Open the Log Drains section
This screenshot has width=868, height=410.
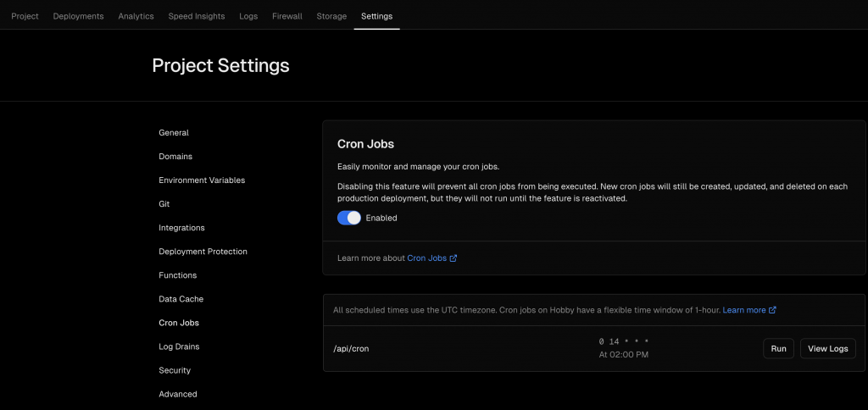(178, 346)
